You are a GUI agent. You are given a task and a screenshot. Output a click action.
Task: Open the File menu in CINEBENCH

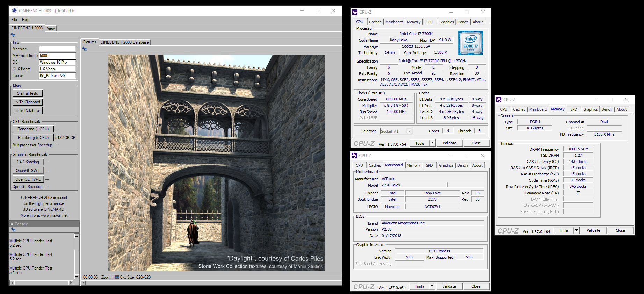(14, 20)
